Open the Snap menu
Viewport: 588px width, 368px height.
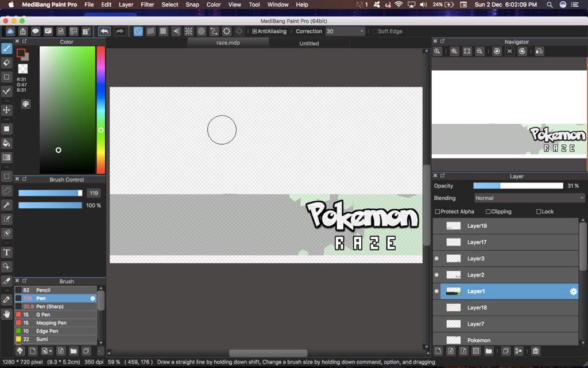192,5
